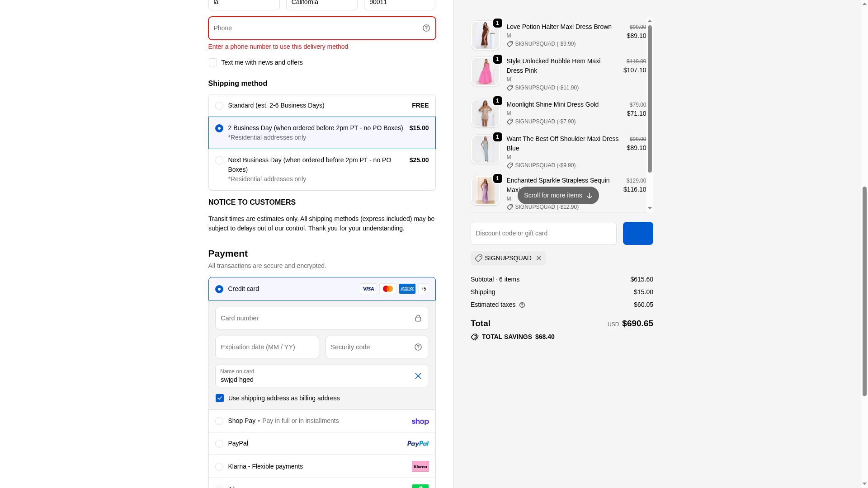Click the +5 more card types badge

click(x=423, y=289)
